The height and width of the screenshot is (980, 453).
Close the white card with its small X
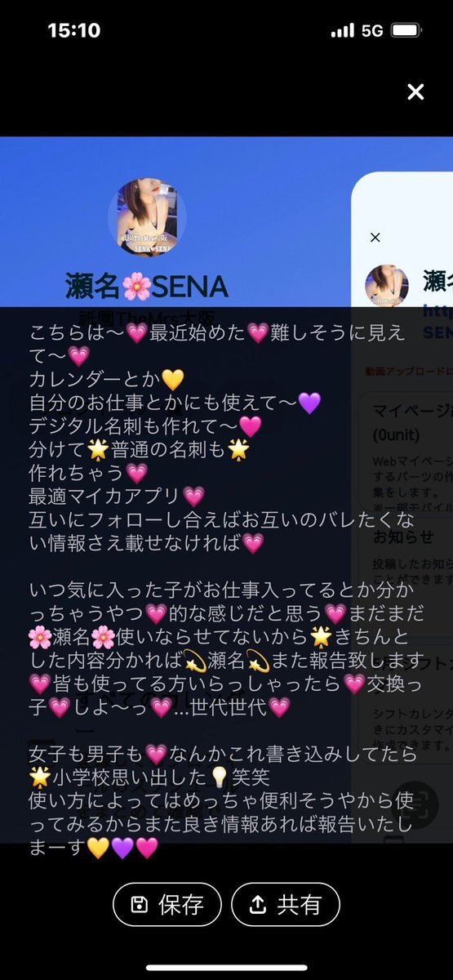375,238
